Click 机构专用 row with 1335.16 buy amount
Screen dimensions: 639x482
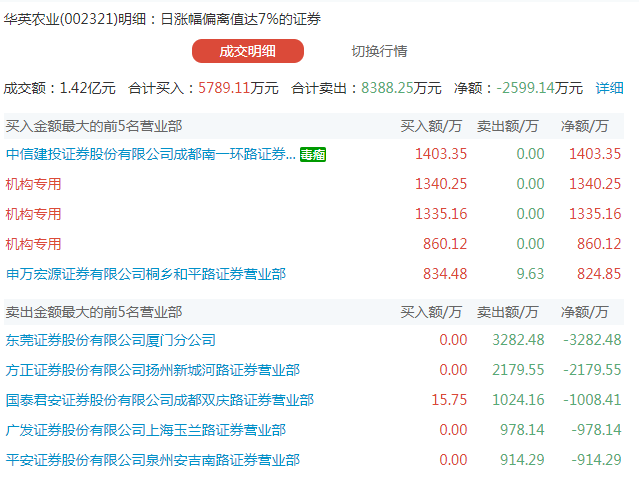pyautogui.click(x=33, y=214)
